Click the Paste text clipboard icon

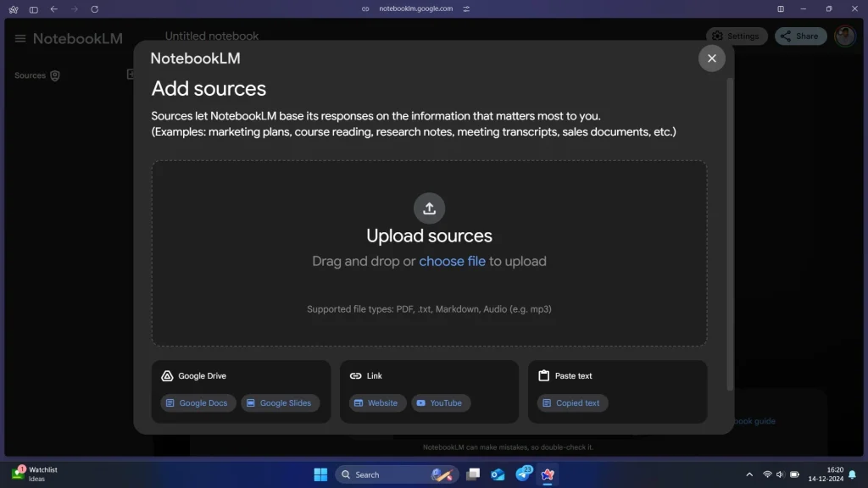click(x=543, y=375)
